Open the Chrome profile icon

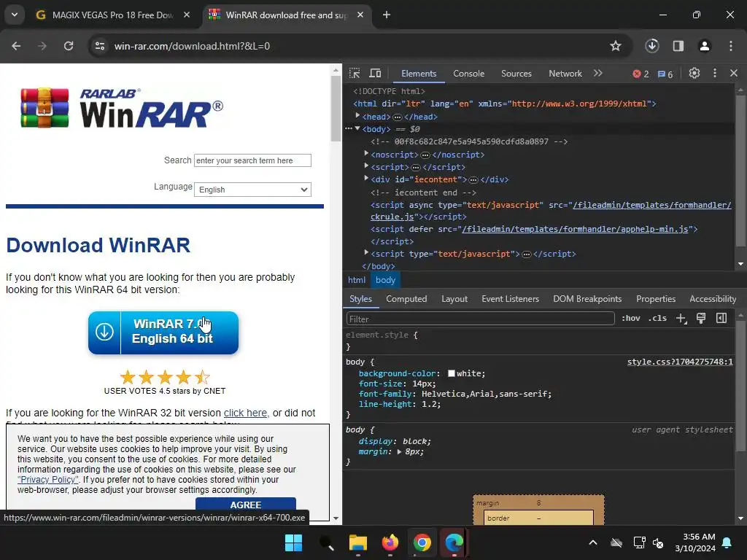point(704,46)
